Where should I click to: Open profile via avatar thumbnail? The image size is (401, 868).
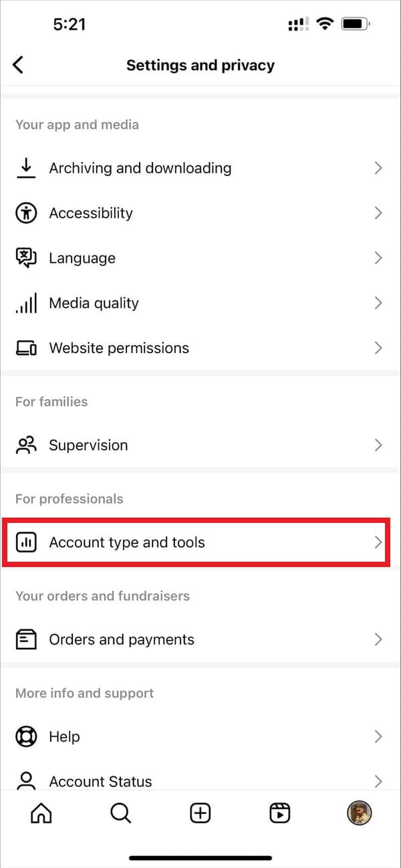[360, 813]
